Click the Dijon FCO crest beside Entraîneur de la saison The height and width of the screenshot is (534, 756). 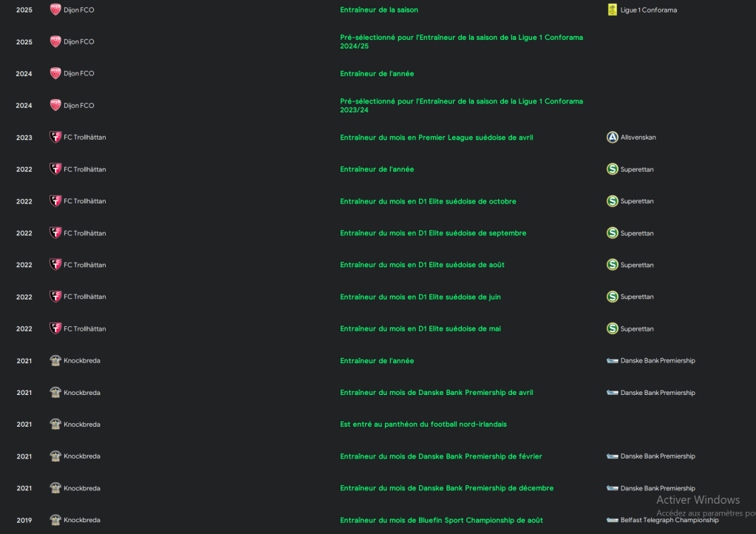click(55, 10)
